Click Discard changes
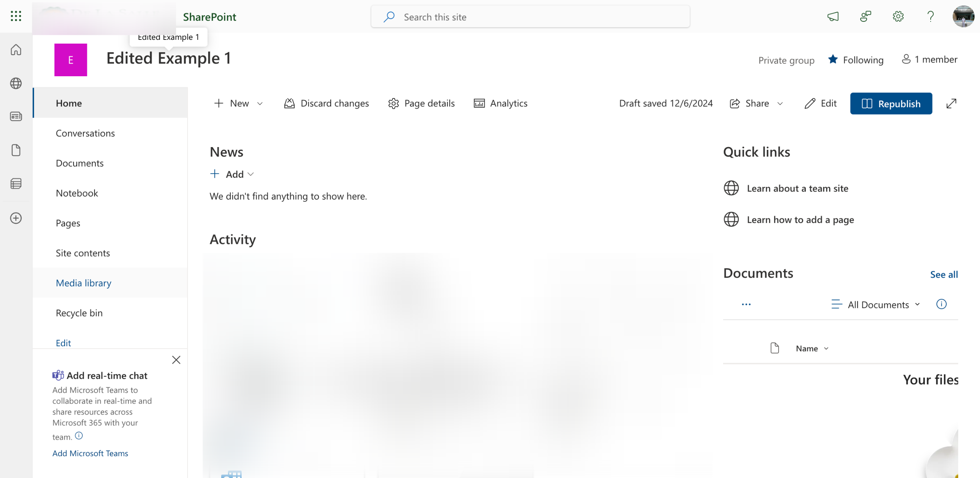 (326, 103)
